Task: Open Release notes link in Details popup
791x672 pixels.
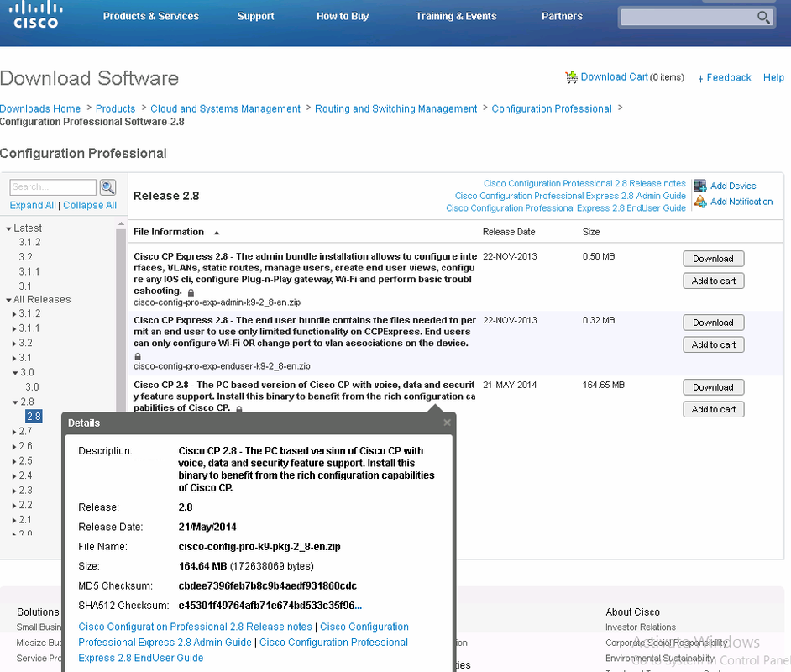Action: 195,627
